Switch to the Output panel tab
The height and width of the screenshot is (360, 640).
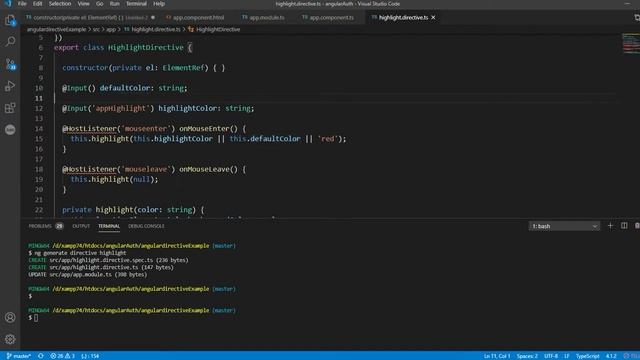[81, 226]
